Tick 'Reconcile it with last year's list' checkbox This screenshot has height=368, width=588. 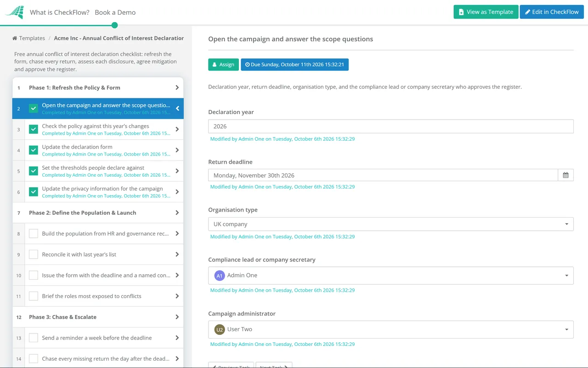[34, 254]
